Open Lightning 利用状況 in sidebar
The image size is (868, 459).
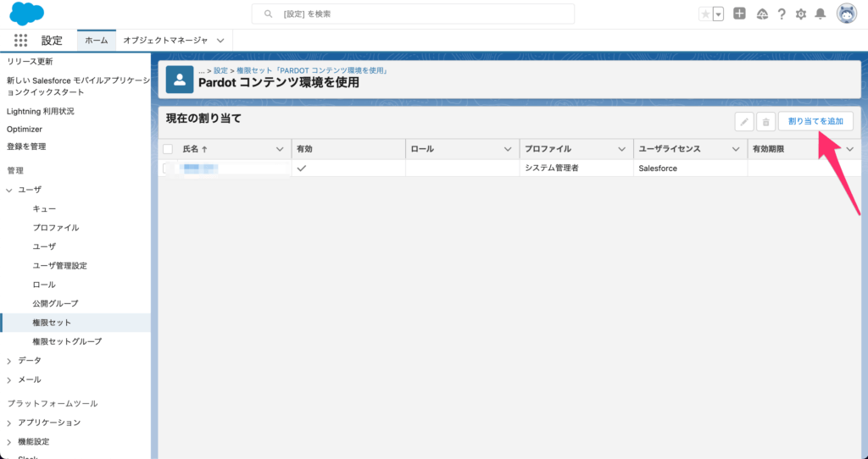pyautogui.click(x=41, y=111)
